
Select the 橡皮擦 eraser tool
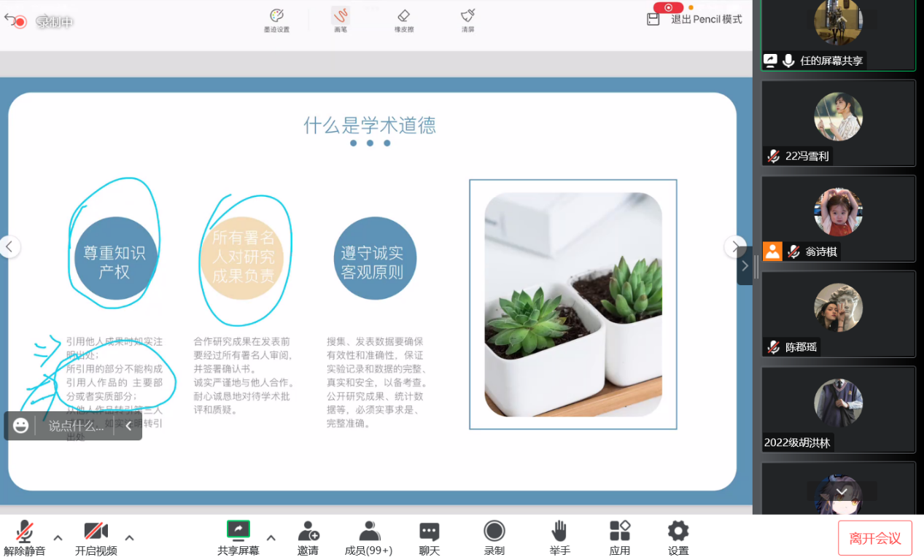coord(403,20)
